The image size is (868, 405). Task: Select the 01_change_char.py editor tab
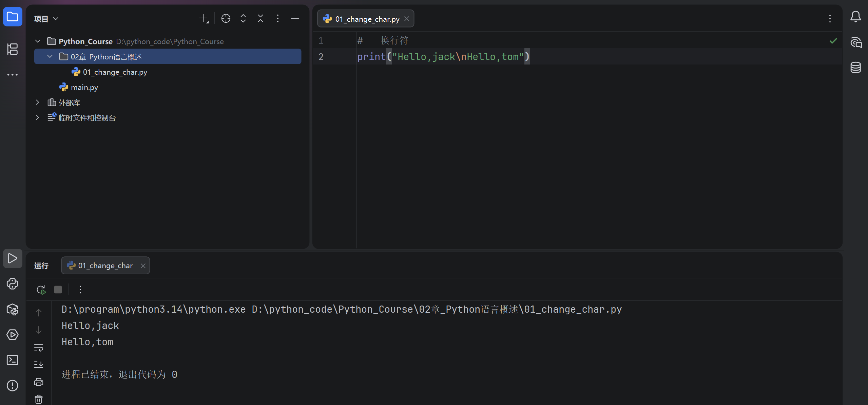367,19
